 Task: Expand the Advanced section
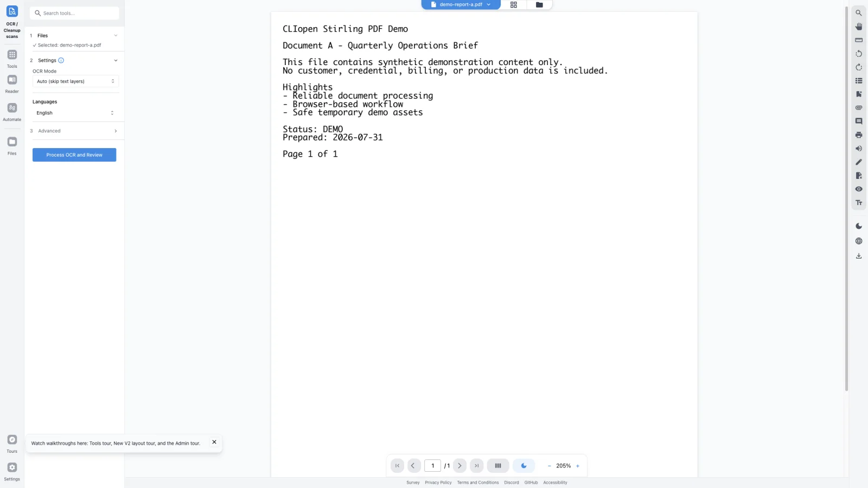point(74,131)
